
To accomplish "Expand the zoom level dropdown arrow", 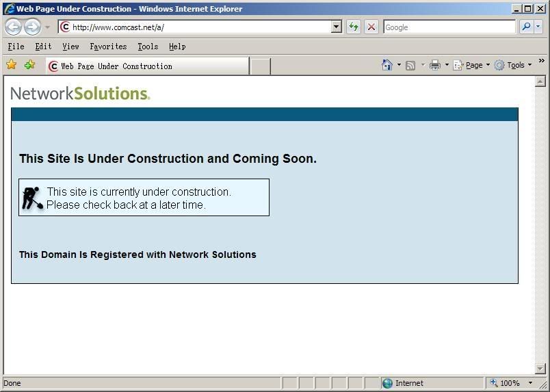I will 530,383.
